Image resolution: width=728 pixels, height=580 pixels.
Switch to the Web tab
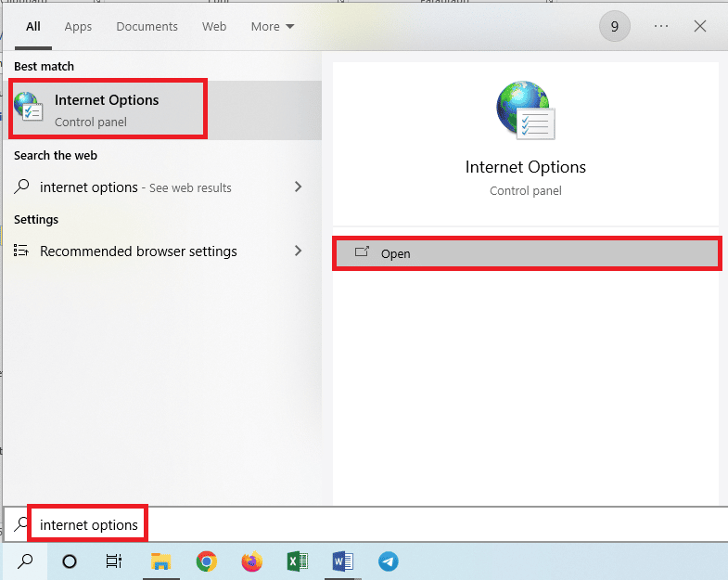pos(214,27)
